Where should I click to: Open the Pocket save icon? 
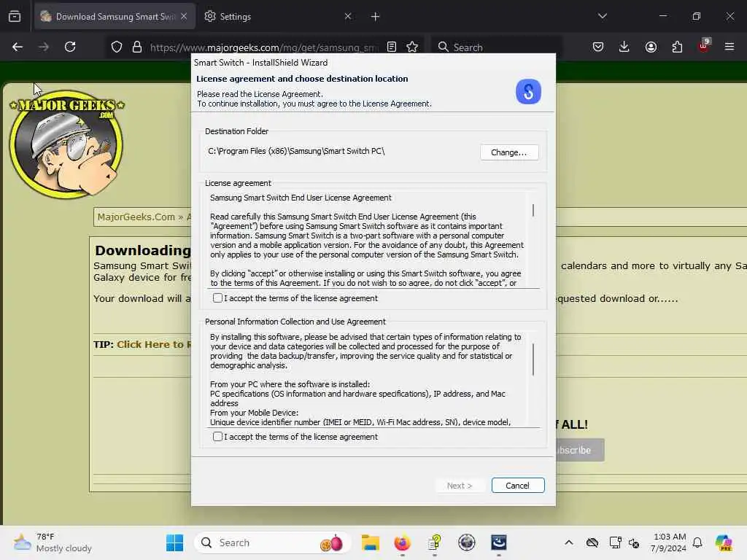598,47
